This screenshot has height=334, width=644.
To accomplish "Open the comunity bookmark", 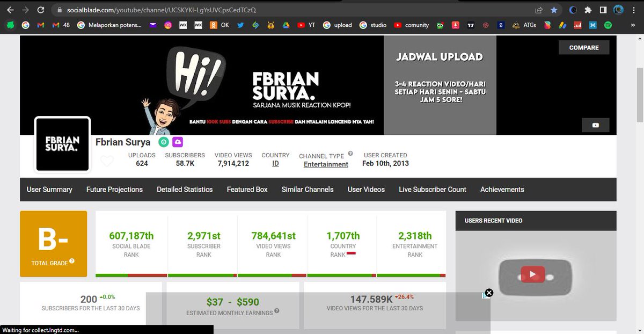I will (x=412, y=25).
